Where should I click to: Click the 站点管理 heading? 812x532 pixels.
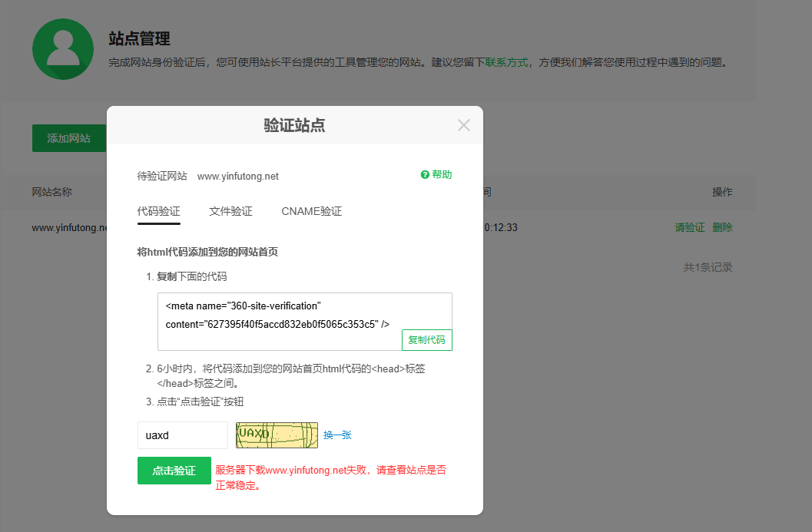tap(139, 39)
